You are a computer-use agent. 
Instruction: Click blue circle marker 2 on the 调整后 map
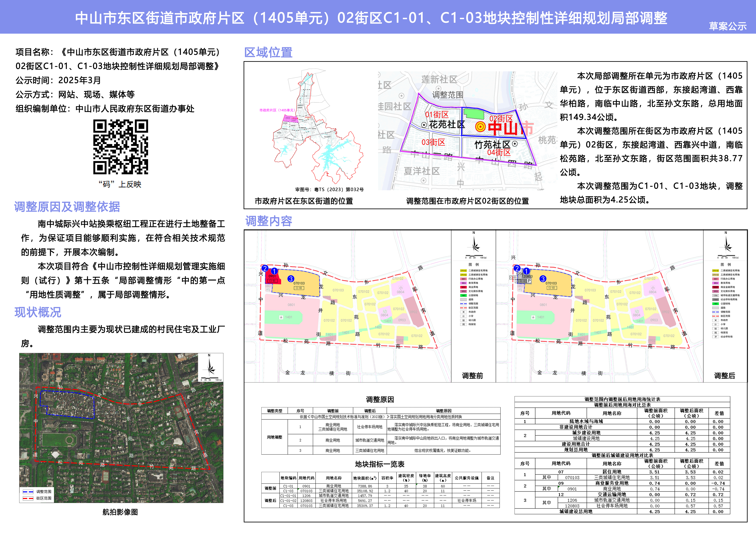click(x=517, y=268)
